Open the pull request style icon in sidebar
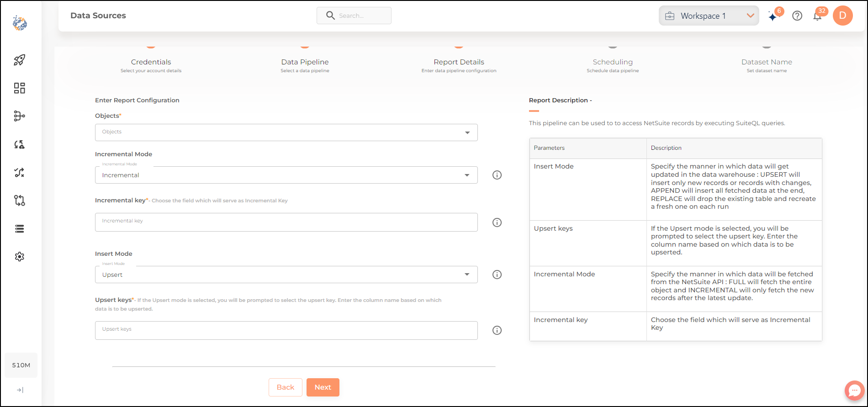Screen dimensions: 868x407 pyautogui.click(x=20, y=201)
